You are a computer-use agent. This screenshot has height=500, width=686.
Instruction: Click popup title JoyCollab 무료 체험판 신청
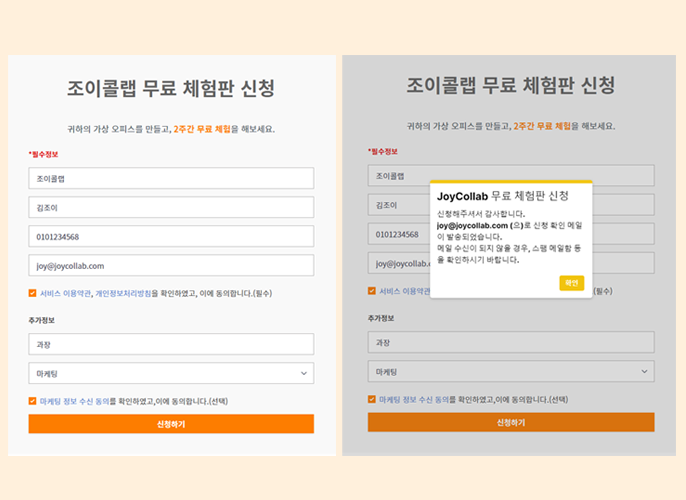point(503,196)
